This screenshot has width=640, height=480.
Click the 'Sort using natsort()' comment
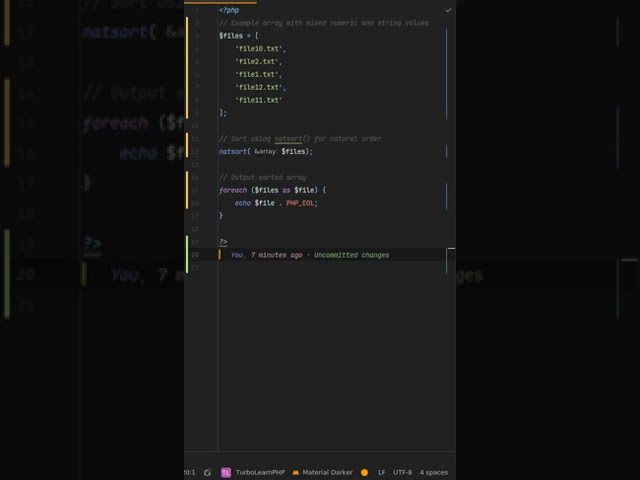tap(300, 139)
